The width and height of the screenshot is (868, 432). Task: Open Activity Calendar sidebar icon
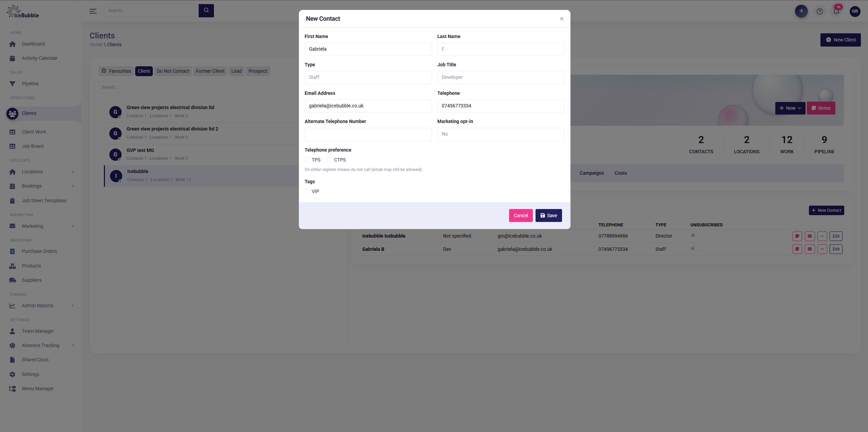13,58
